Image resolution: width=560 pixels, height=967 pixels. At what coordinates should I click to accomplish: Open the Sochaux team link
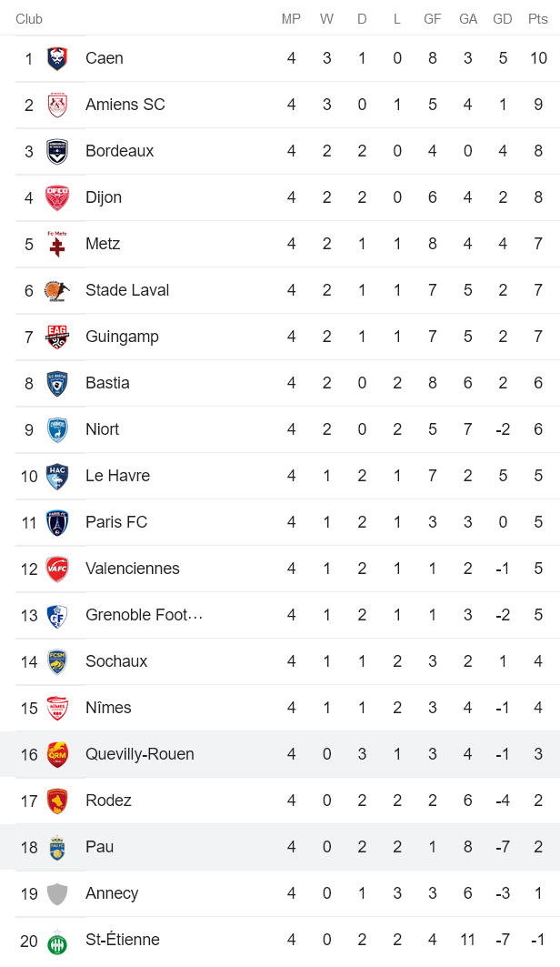pyautogui.click(x=115, y=661)
